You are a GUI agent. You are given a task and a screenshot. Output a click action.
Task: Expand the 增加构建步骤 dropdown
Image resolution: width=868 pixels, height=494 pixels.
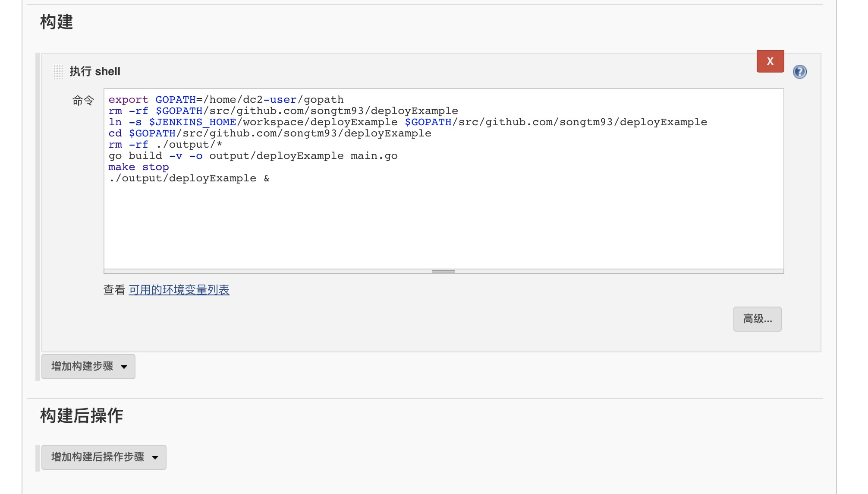coord(88,367)
